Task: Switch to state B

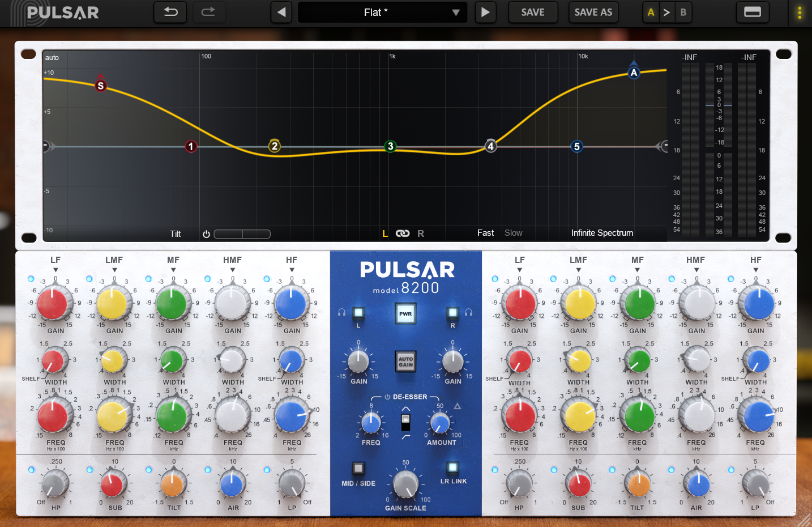Action: tap(683, 12)
